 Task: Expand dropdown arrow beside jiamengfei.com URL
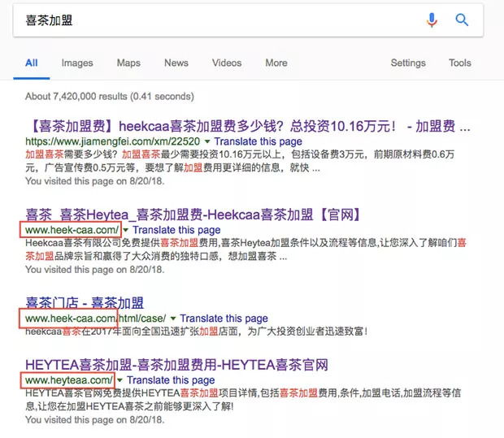click(x=207, y=141)
